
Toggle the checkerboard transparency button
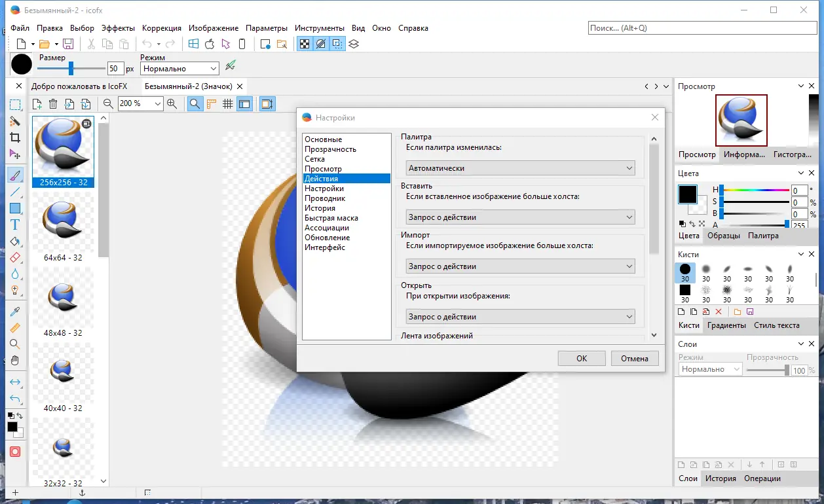[305, 44]
